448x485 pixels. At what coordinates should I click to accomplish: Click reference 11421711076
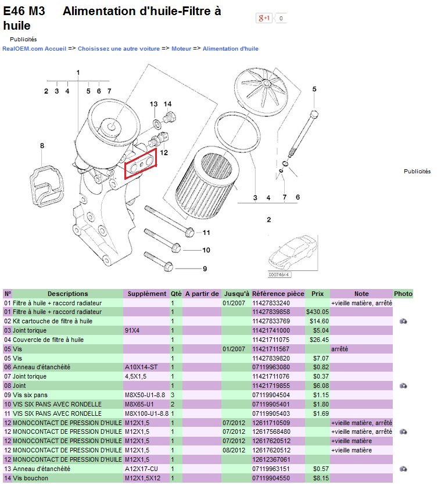(271, 376)
